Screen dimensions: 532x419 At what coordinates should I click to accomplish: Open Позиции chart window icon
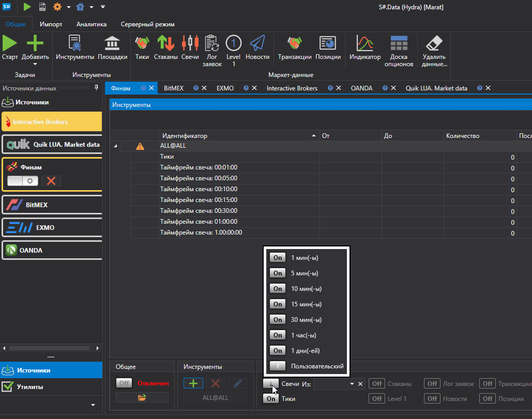pyautogui.click(x=328, y=43)
